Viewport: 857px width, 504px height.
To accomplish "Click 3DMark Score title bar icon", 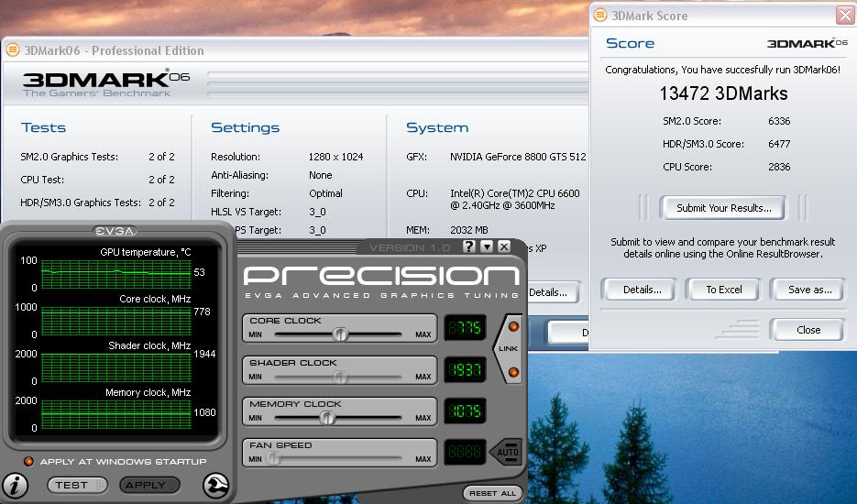I will point(600,16).
